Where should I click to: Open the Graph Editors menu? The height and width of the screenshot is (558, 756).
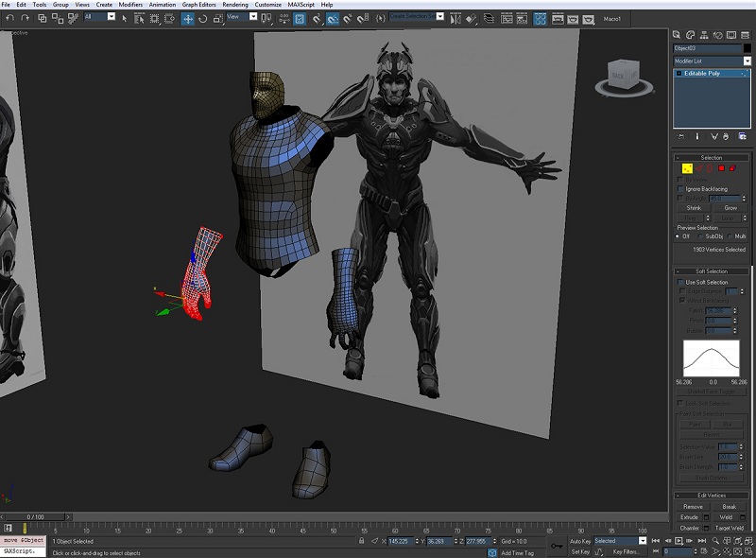[199, 5]
